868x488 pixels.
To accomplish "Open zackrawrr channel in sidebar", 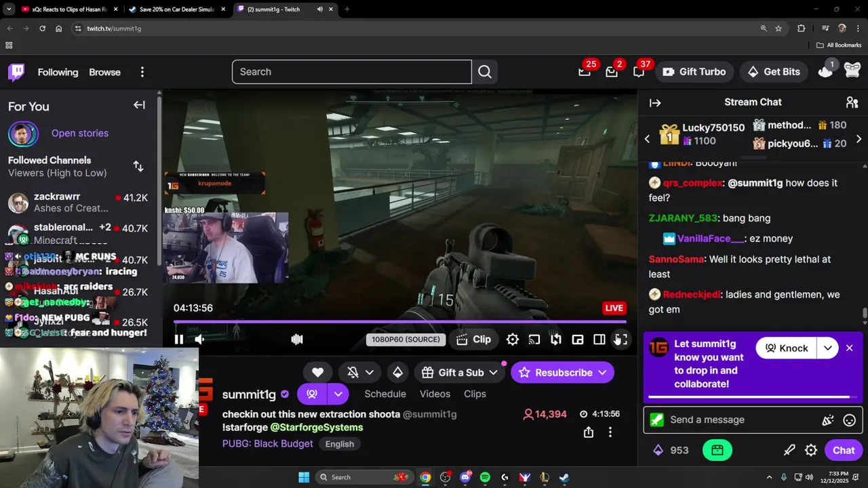I will (x=78, y=202).
